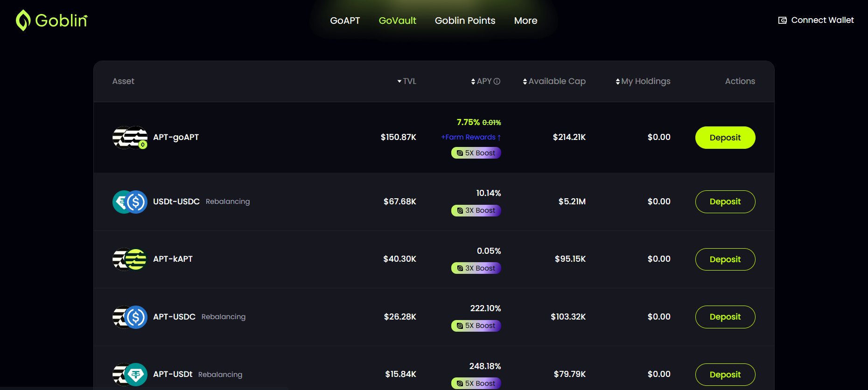Open the GoAPT navigation tab
This screenshot has height=390, width=868.
pyautogui.click(x=345, y=21)
